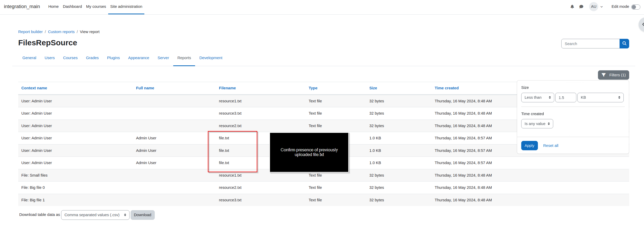Click the FilesRepSource report heading
Viewport: 644px width, 243px height.
(x=48, y=43)
